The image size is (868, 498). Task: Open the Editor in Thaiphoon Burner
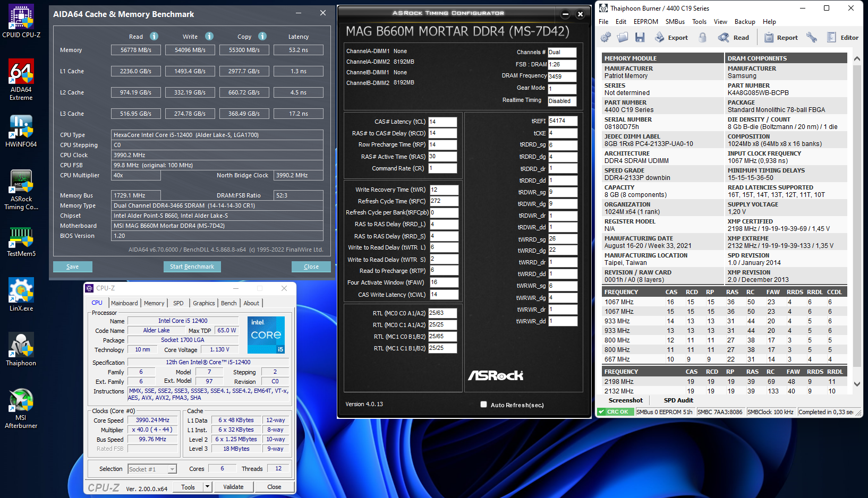[x=843, y=37]
